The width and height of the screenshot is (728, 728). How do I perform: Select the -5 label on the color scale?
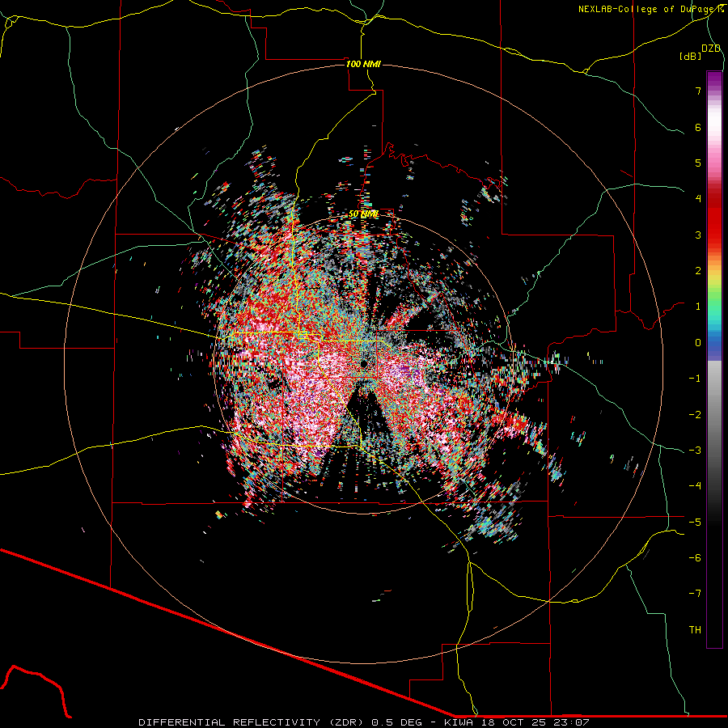point(695,522)
